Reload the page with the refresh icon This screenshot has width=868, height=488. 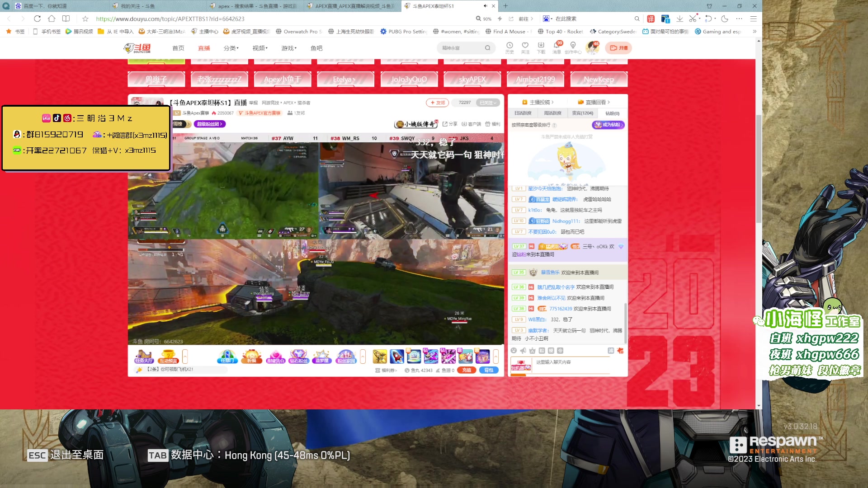point(37,19)
